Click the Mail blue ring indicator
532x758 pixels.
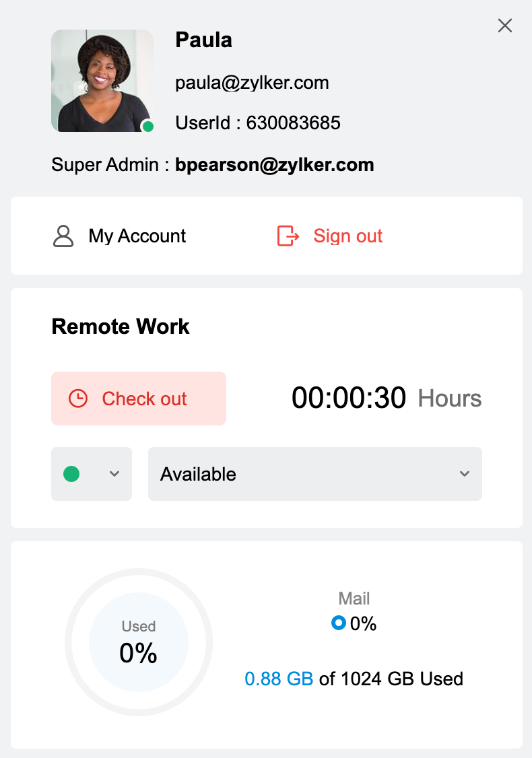click(x=339, y=623)
